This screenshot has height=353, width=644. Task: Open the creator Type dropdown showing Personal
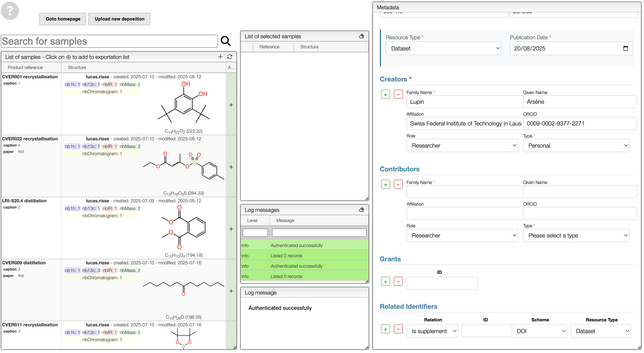(576, 145)
